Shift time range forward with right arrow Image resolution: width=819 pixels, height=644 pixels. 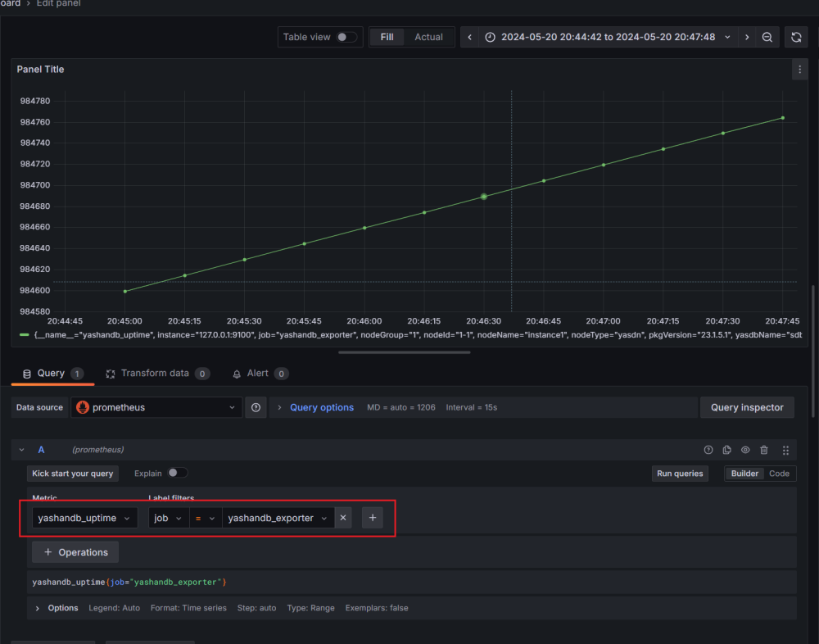pos(746,37)
